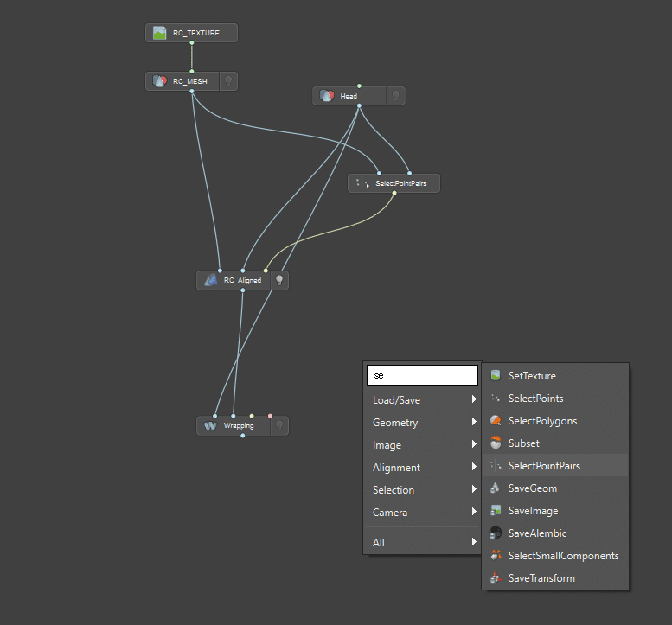The height and width of the screenshot is (625, 672).
Task: Open the Selection category
Action: tap(423, 489)
